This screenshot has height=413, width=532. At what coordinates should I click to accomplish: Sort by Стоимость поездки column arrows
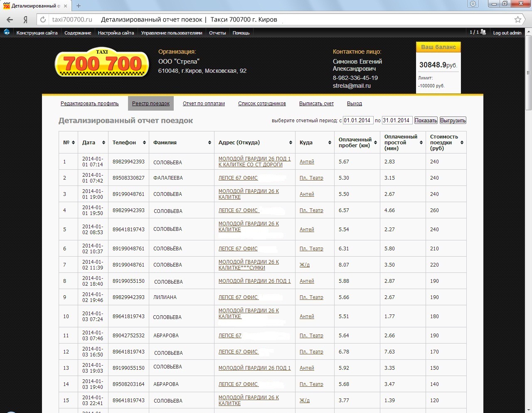pos(462,143)
